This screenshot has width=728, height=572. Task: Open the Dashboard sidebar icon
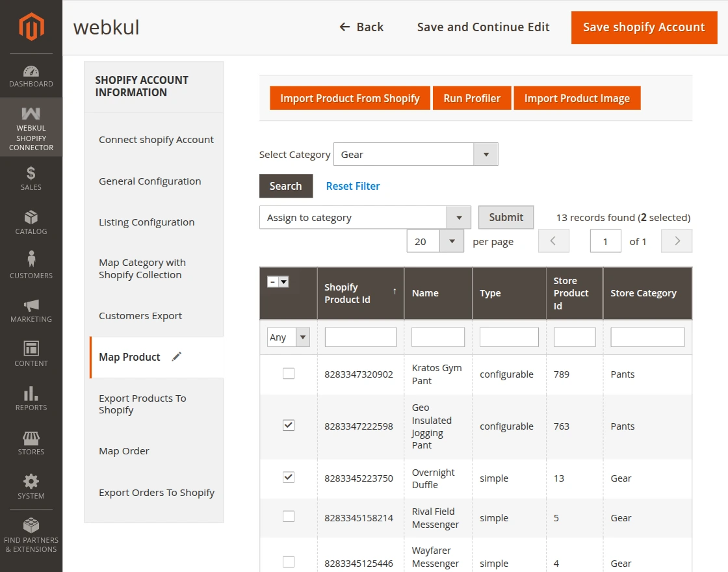pyautogui.click(x=31, y=71)
